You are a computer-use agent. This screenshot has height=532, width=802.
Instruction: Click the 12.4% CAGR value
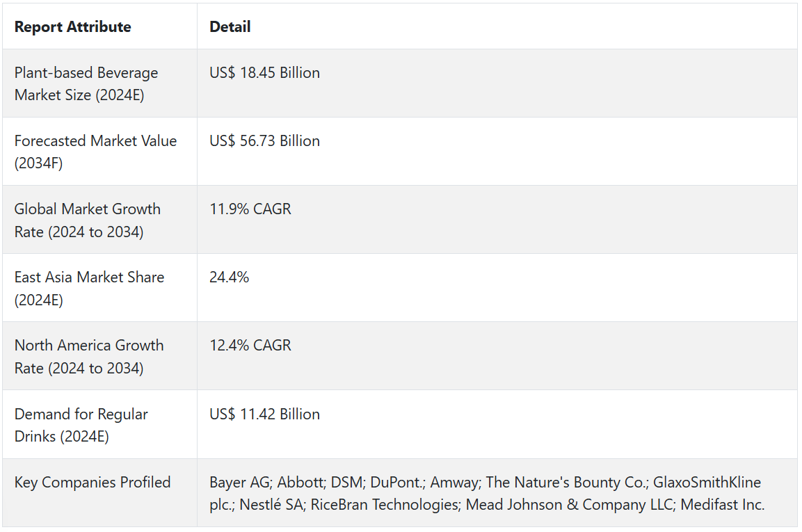point(250,346)
